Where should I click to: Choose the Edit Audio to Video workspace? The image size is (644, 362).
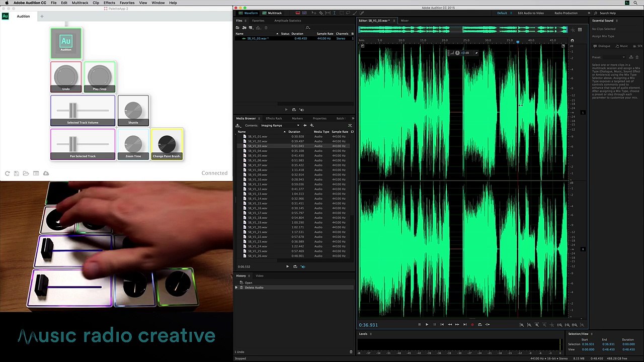point(531,13)
